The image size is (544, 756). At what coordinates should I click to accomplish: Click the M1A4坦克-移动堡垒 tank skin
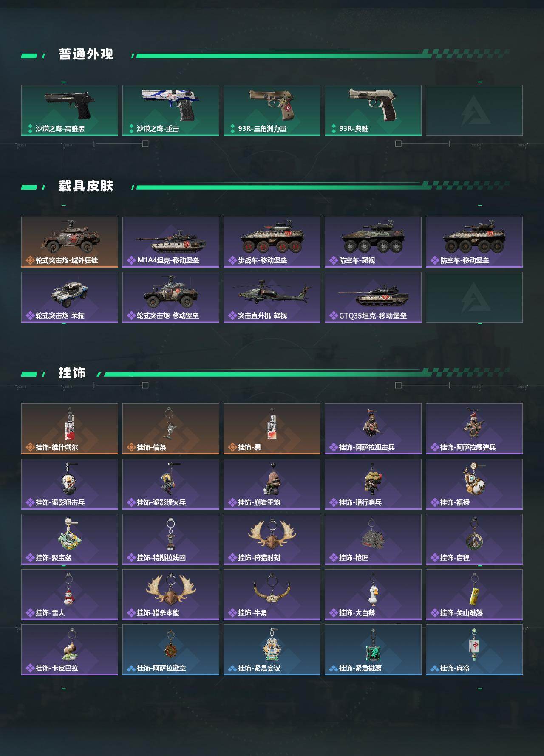coord(171,242)
